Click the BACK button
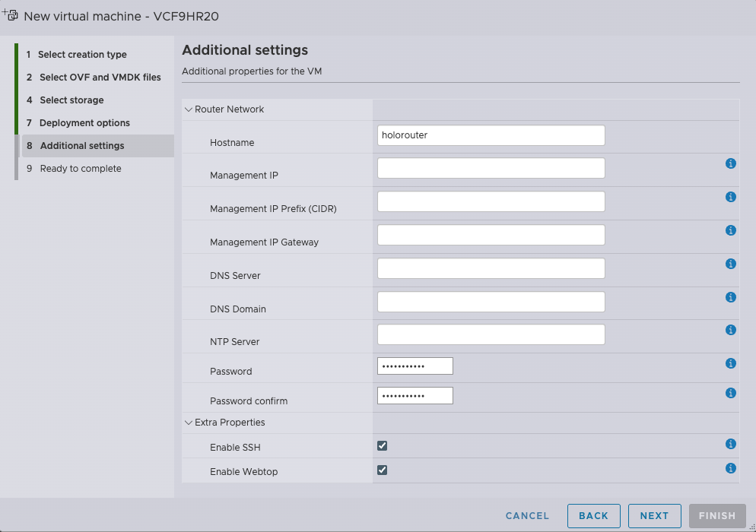 click(x=593, y=515)
